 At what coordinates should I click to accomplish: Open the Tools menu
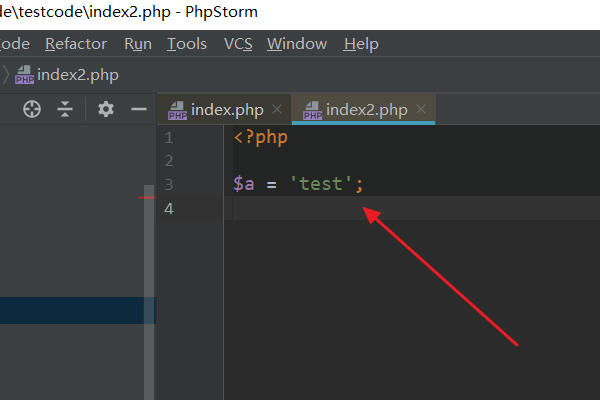coord(187,44)
